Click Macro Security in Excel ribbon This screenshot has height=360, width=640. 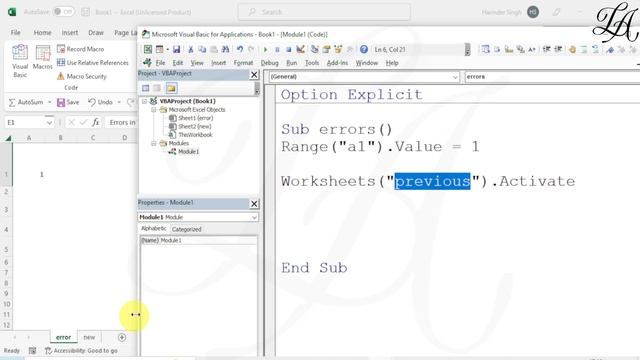tap(82, 76)
